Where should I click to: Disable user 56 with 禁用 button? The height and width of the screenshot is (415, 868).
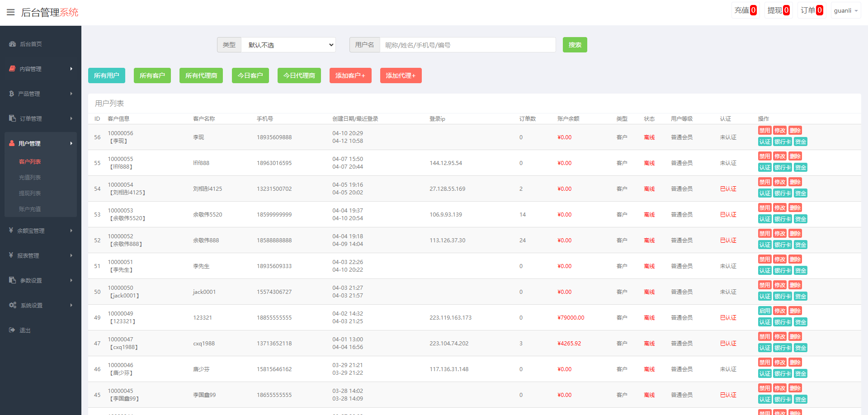coord(764,131)
